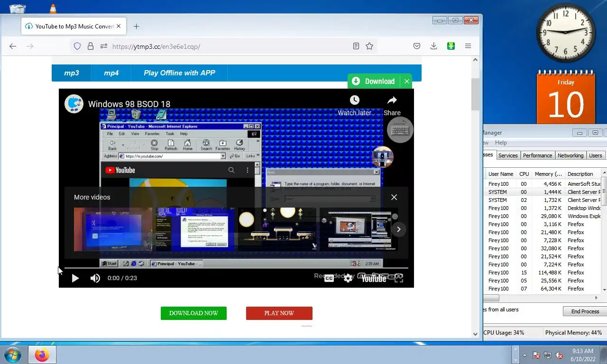Click Watch later clock icon
This screenshot has width=607, height=364.
(354, 100)
